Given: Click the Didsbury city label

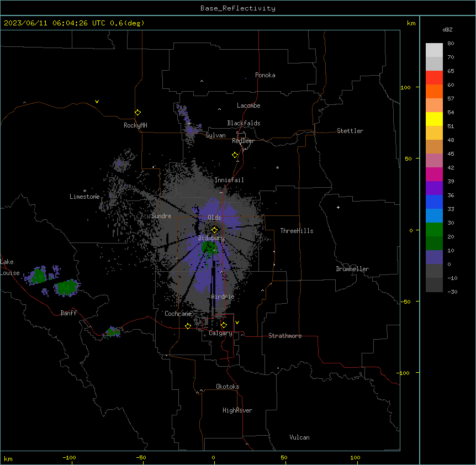Looking at the screenshot, I should tap(211, 238).
